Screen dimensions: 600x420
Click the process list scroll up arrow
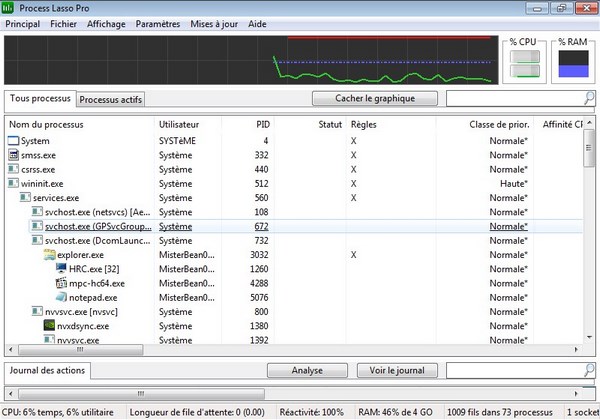[x=589, y=123]
